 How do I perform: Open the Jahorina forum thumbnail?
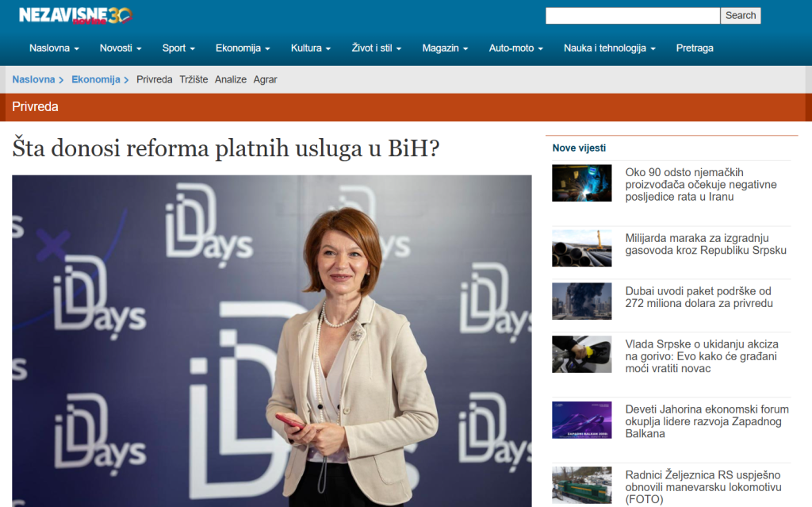click(581, 420)
